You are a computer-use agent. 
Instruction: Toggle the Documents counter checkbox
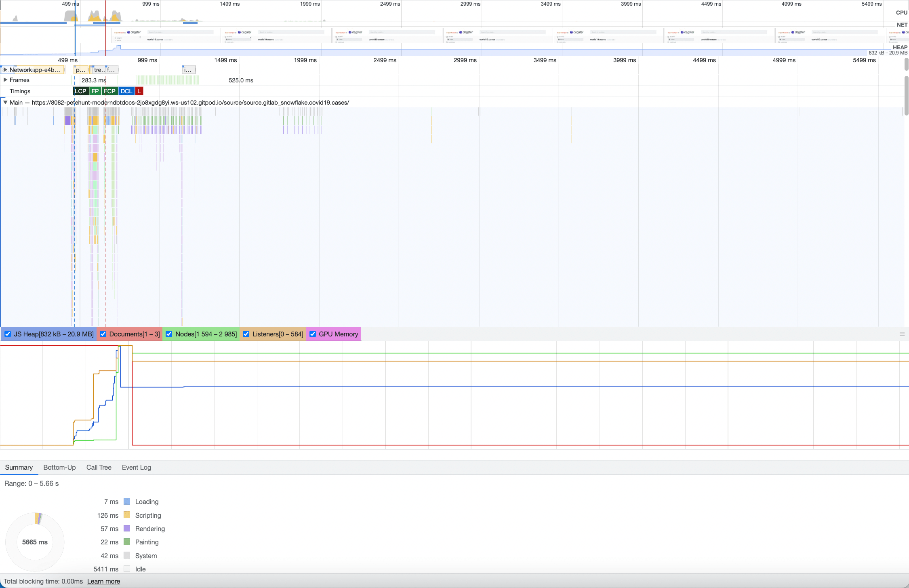pyautogui.click(x=103, y=334)
